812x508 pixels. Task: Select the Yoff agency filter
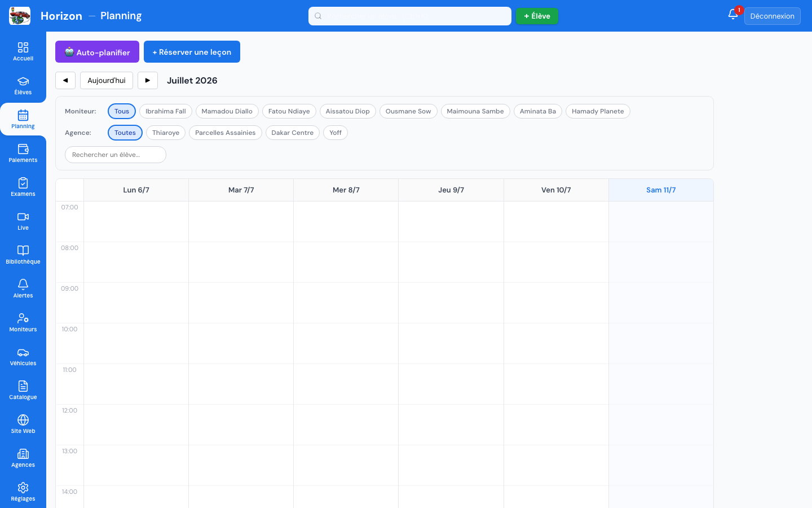[x=336, y=133]
